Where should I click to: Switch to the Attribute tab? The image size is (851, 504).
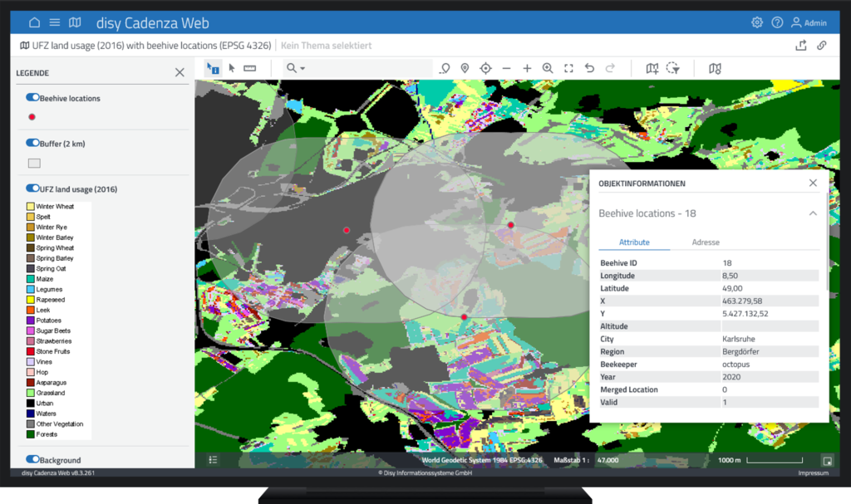pos(634,242)
